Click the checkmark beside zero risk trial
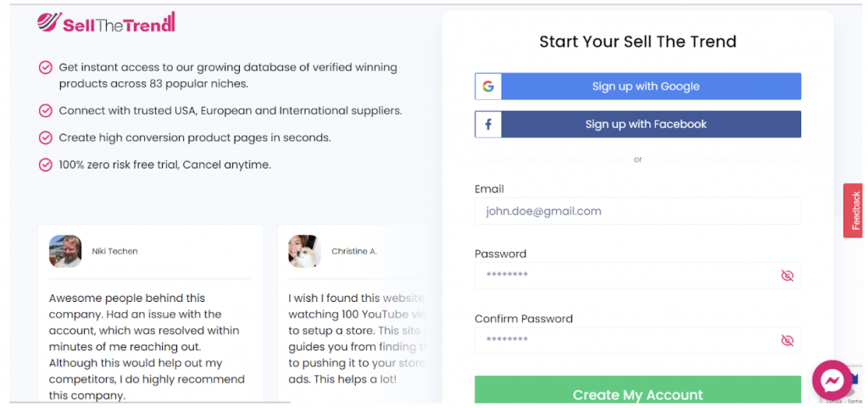This screenshot has height=408, width=868. 45,165
